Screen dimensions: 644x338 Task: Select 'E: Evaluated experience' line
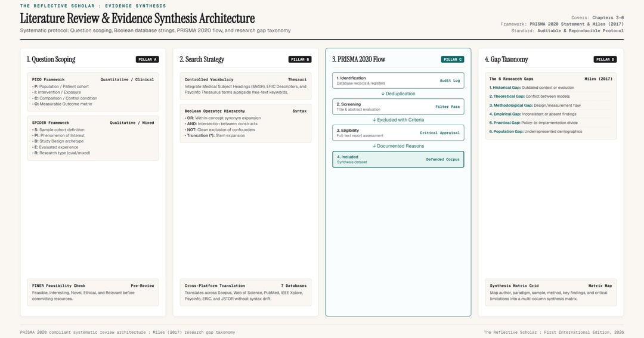[55, 147]
